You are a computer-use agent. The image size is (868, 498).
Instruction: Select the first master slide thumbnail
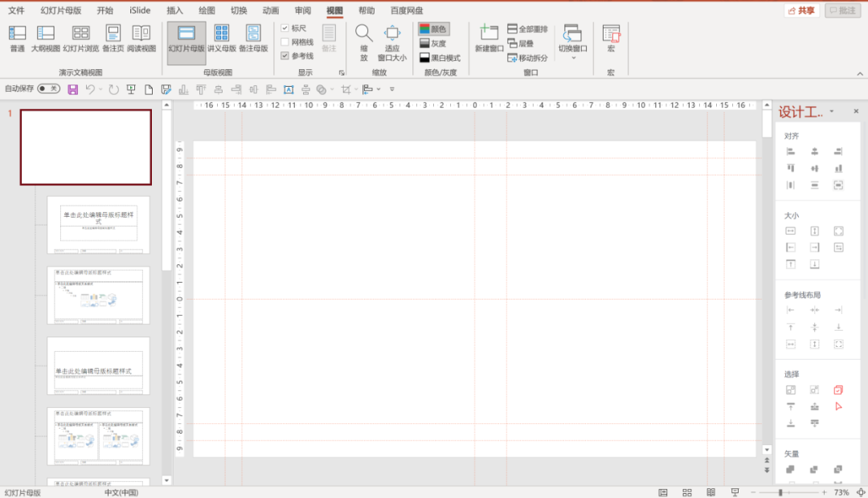click(x=86, y=147)
